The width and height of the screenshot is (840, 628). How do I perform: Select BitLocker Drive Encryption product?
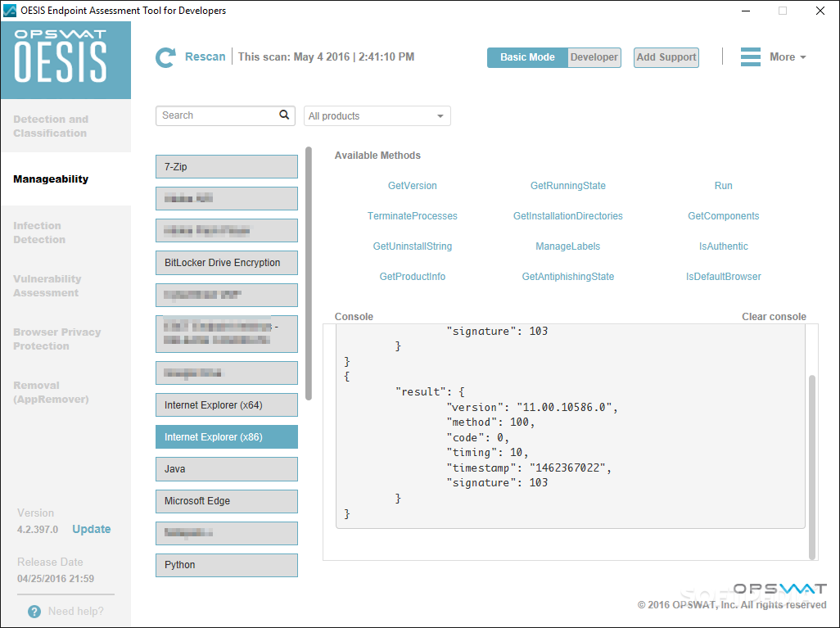[227, 263]
